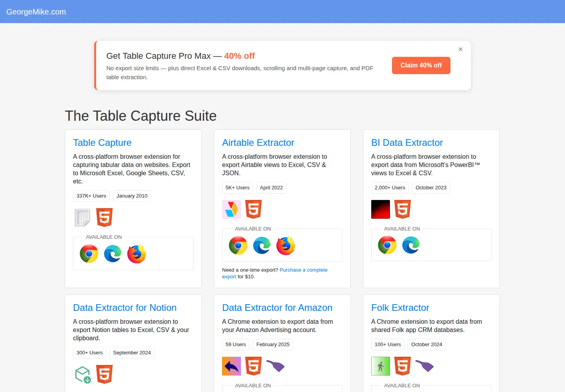This screenshot has width=565, height=392.
Task: Open Airtable Extractor on Edge
Action: pos(262,245)
